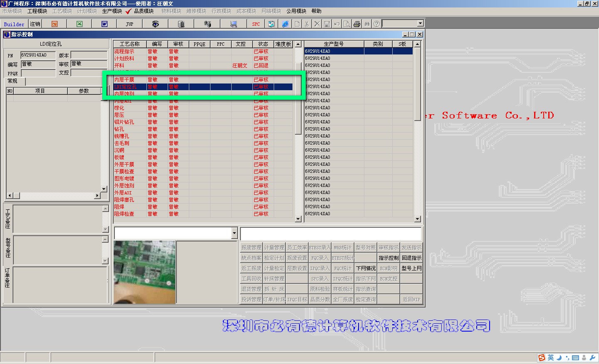Image resolution: width=599 pixels, height=364 pixels.
Task: Click the Sogou input method tray icon
Action: [x=542, y=358]
